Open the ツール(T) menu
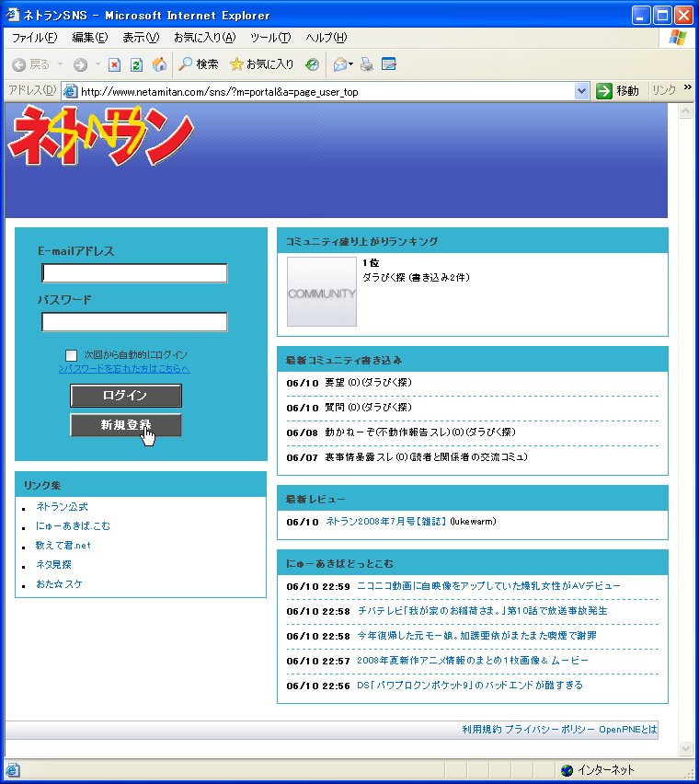 click(270, 38)
